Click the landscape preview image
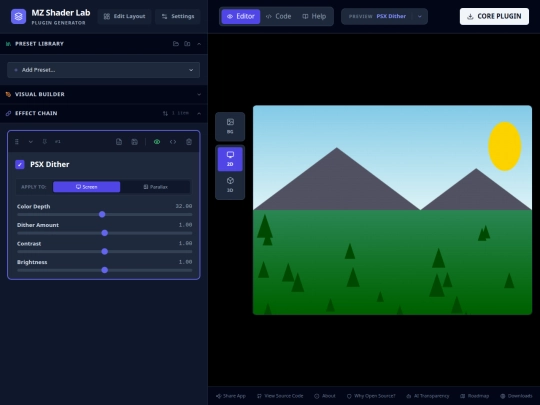 pos(392,210)
